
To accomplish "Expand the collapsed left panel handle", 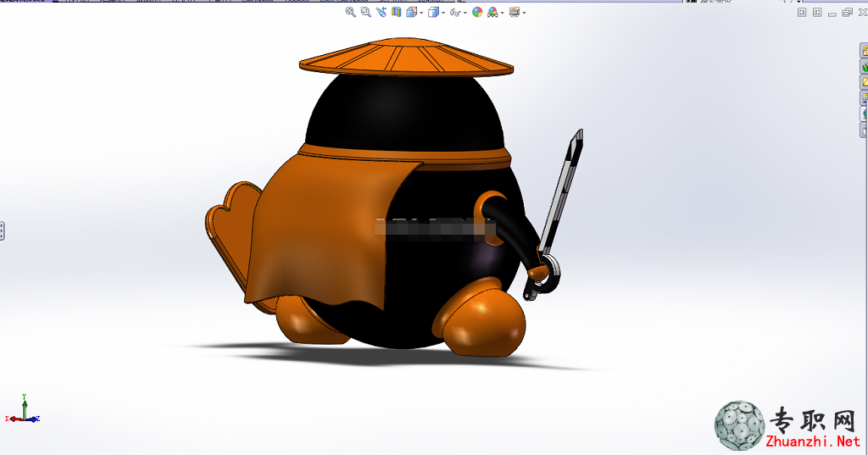I will (2, 230).
